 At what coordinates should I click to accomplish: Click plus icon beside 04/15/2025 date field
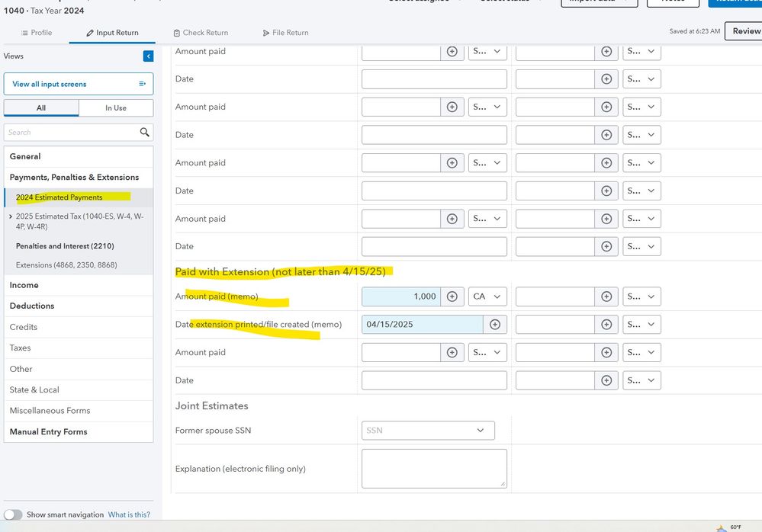[495, 324]
